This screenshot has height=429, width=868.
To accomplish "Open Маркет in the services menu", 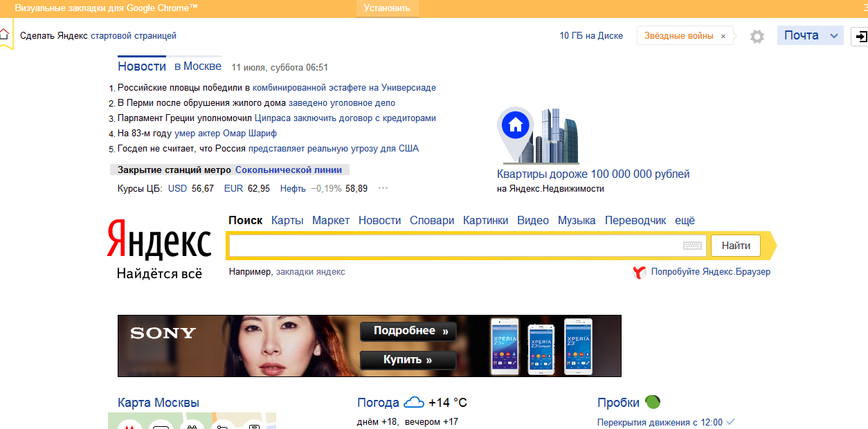I will pos(331,221).
